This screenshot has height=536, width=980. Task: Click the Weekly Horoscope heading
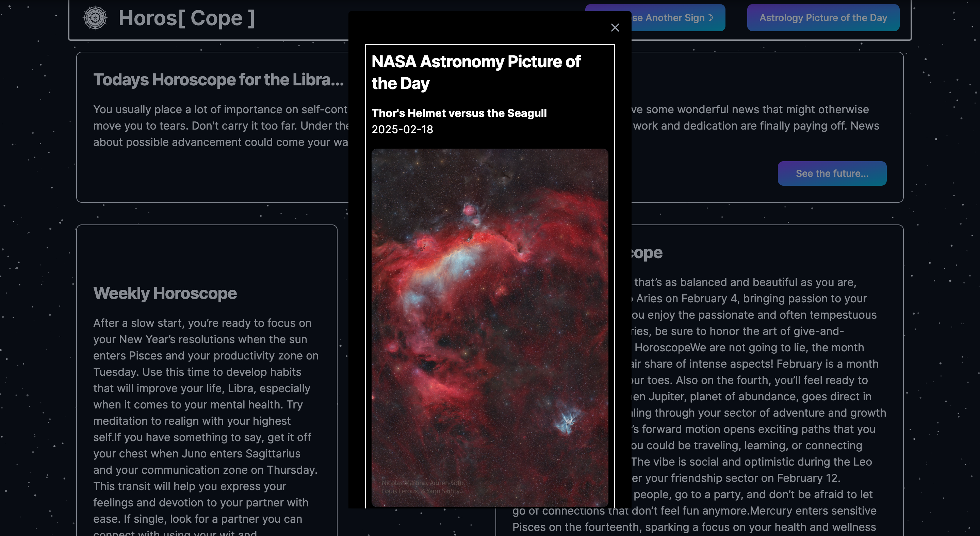(165, 293)
